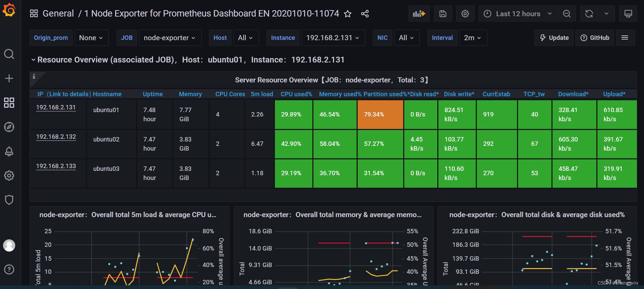Open the user profile avatar
This screenshot has height=289, width=644.
click(x=9, y=245)
